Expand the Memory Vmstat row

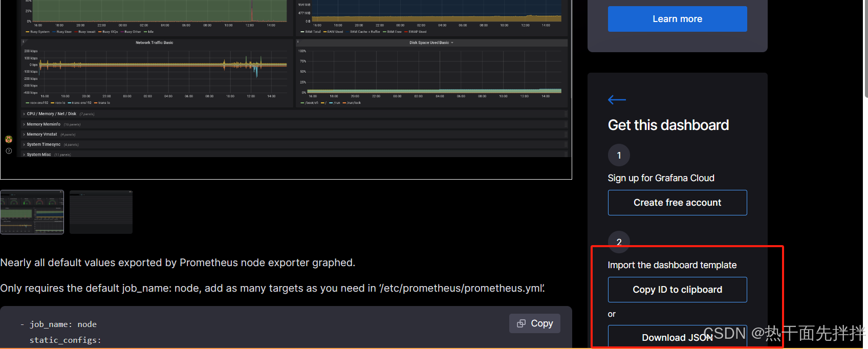point(24,135)
